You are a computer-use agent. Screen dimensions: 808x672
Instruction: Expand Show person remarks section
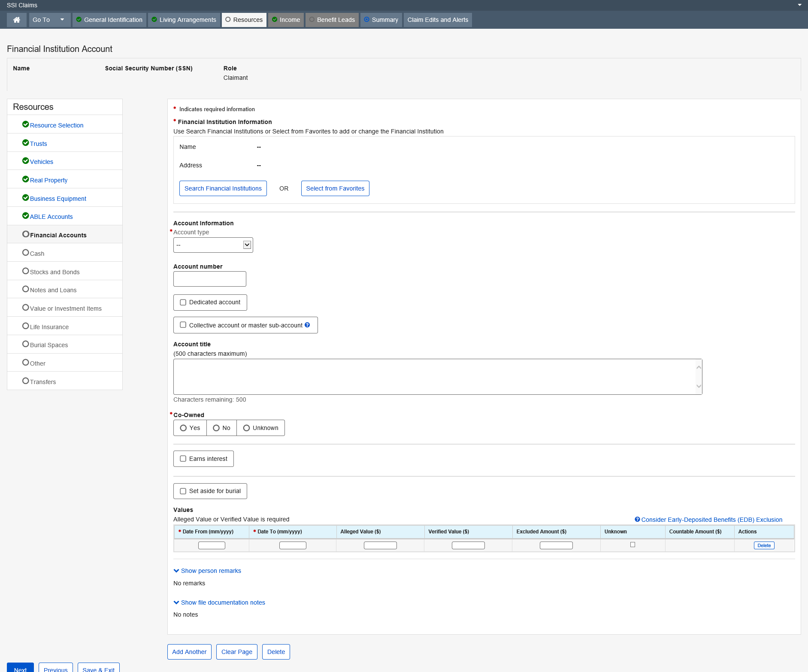coord(207,571)
